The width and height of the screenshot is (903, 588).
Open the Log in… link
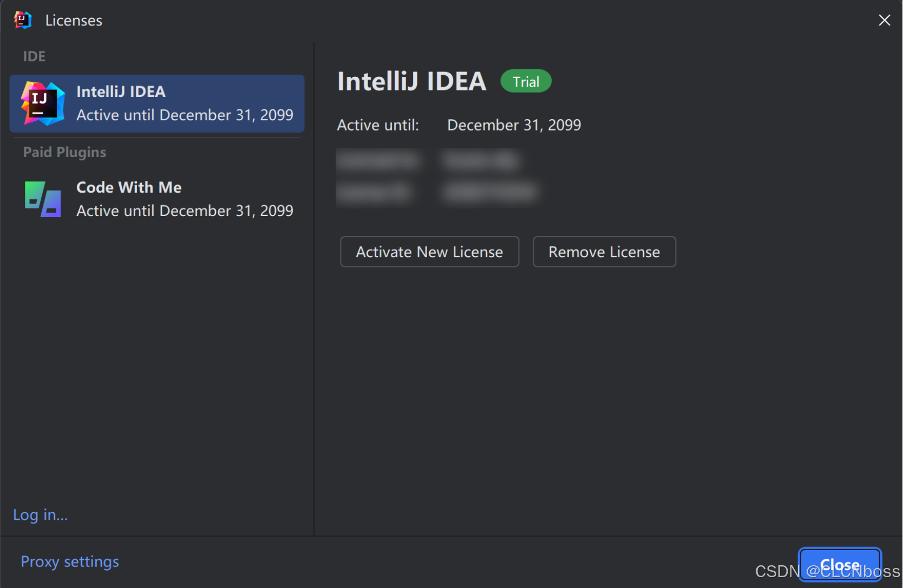(x=41, y=514)
